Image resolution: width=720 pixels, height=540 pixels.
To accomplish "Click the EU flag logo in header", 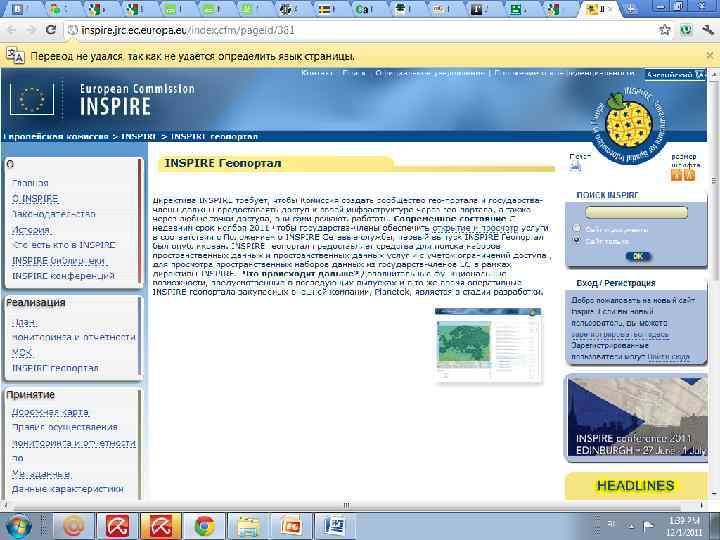I will [x=32, y=99].
